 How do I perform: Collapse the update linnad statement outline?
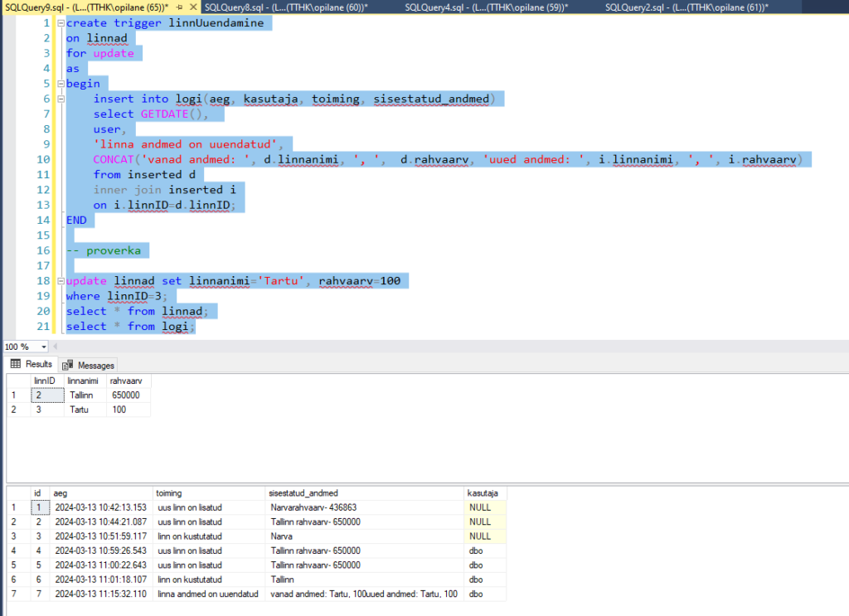coord(61,281)
